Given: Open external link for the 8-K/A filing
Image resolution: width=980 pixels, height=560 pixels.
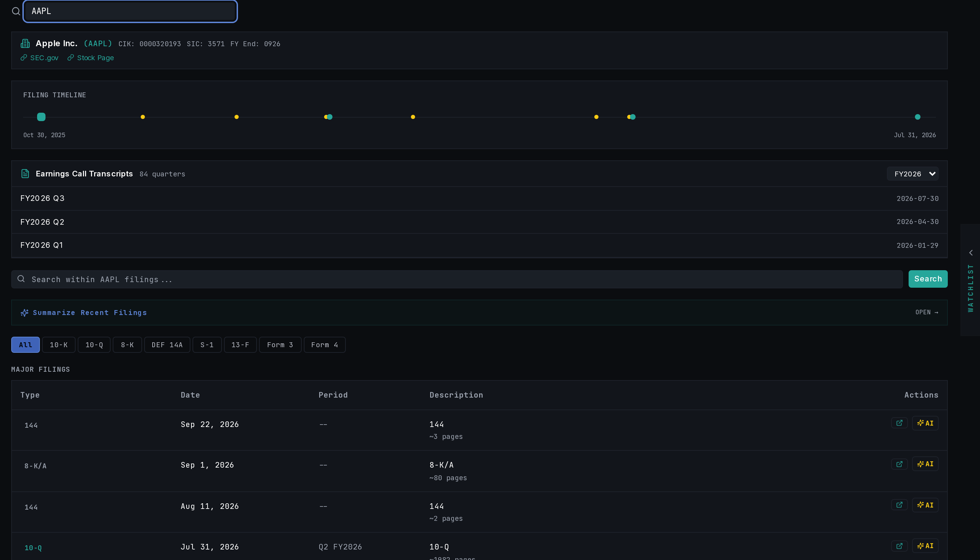Looking at the screenshot, I should (x=899, y=464).
